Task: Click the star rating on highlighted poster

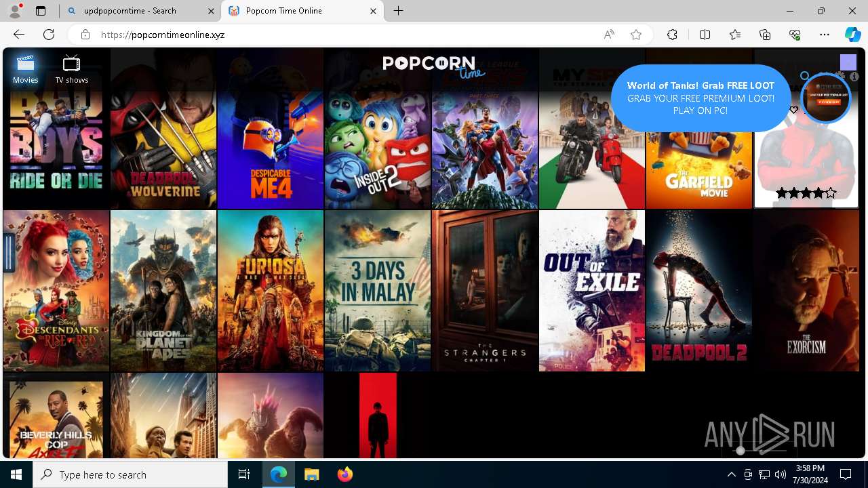Action: (806, 193)
